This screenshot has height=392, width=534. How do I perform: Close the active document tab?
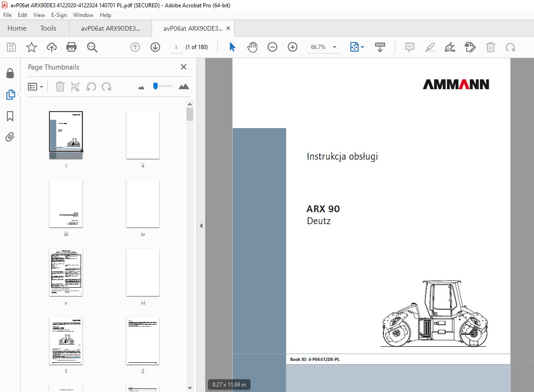coord(228,28)
